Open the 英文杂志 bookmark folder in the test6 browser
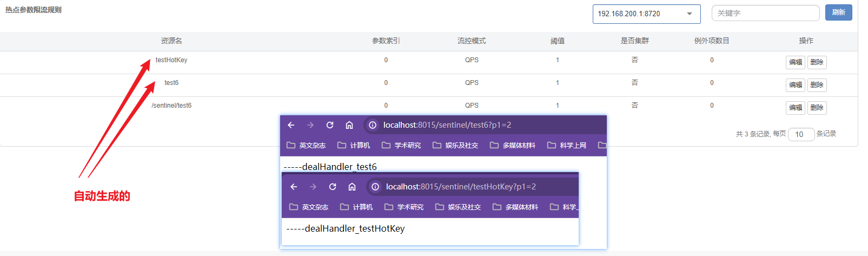 tap(306, 146)
